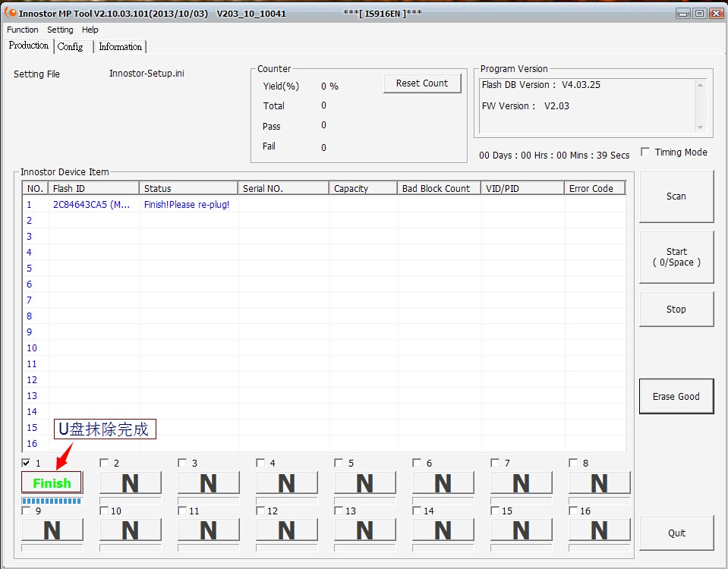Click the empty progress bar under port 9

tap(52, 548)
